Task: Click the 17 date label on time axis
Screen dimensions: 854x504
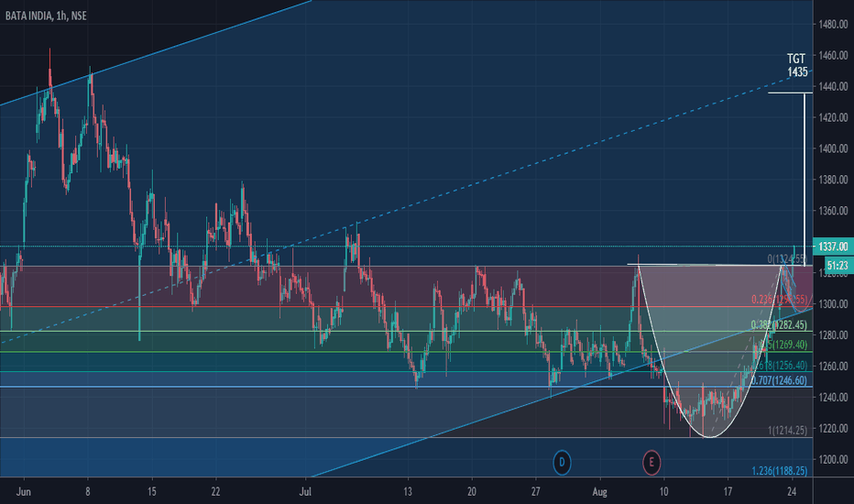Action: click(x=728, y=491)
